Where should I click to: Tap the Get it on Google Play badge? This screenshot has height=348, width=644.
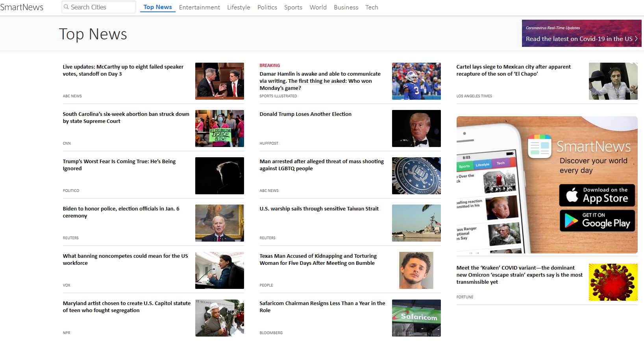597,221
